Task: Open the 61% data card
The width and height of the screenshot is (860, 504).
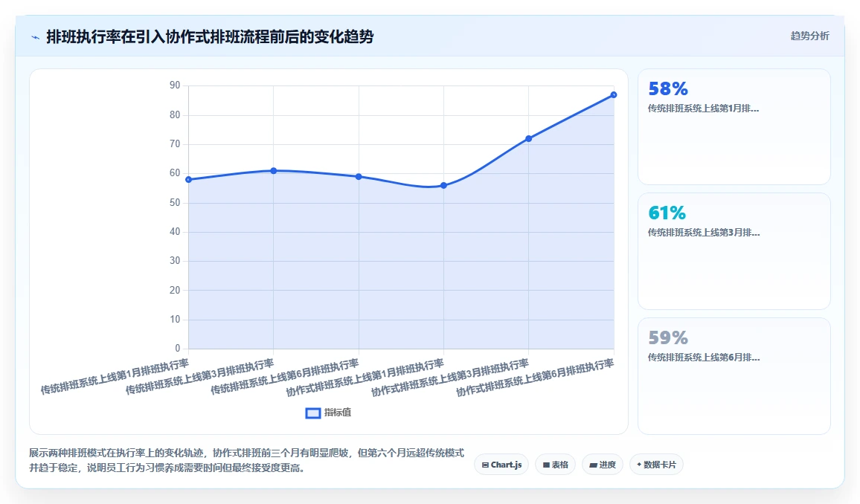Action: [x=734, y=251]
